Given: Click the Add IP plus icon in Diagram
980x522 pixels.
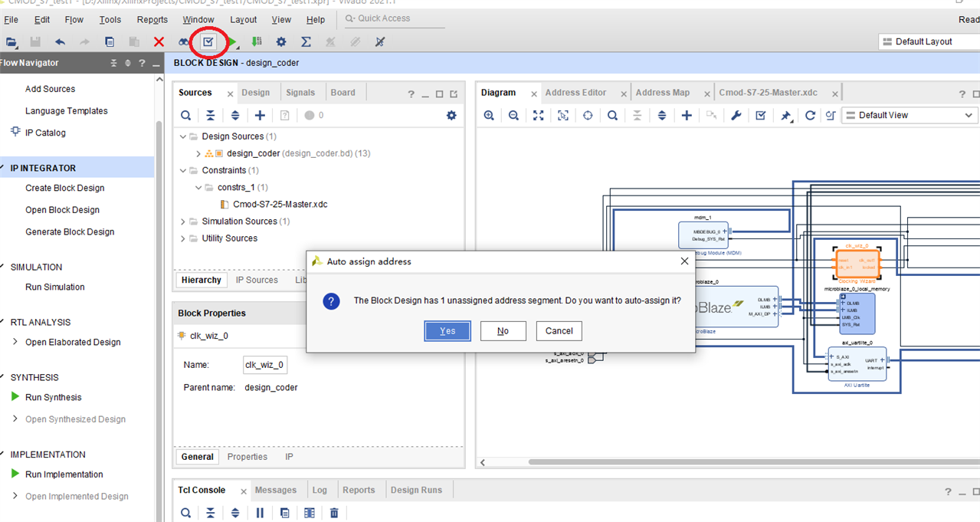Looking at the screenshot, I should [687, 115].
